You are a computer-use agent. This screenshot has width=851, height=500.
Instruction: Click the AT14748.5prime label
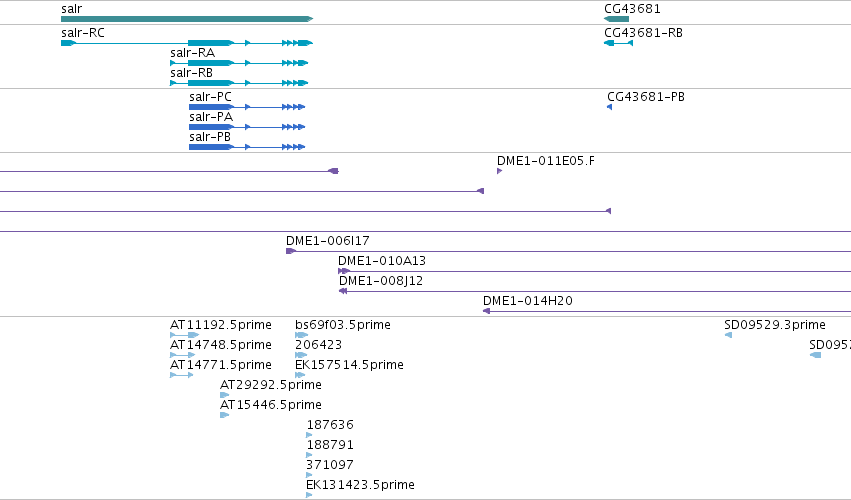pos(221,345)
